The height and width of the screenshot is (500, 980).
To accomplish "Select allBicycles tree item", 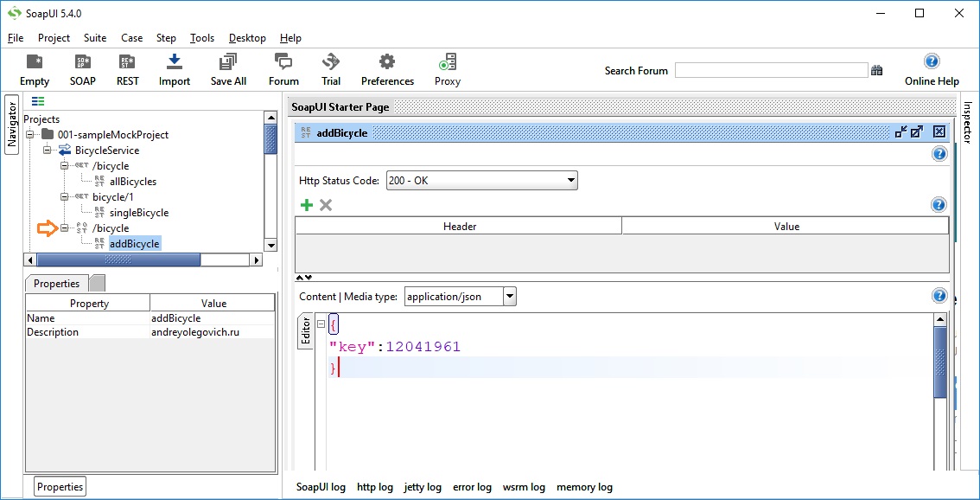I will [132, 182].
